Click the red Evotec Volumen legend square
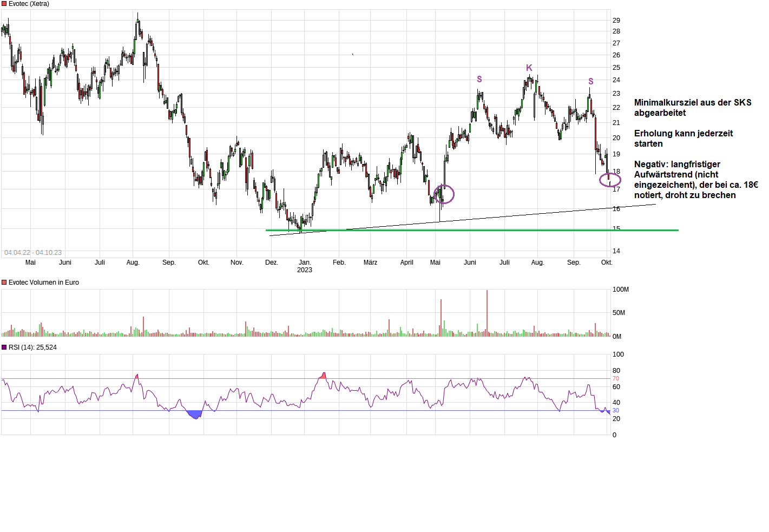This screenshot has width=769, height=532. [4, 283]
